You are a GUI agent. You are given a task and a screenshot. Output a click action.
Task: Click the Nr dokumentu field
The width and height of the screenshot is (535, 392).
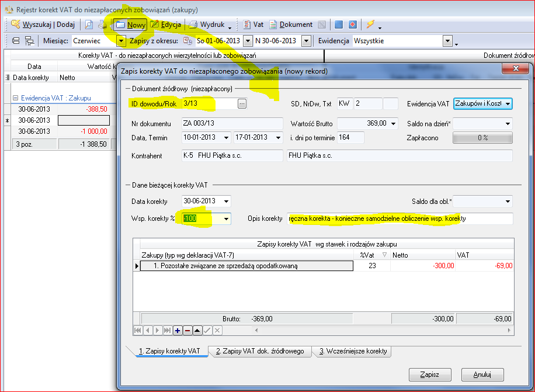[232, 123]
